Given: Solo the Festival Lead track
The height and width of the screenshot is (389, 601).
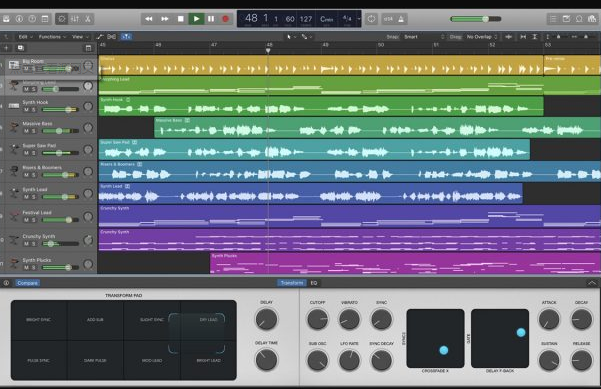Looking at the screenshot, I should 34,220.
